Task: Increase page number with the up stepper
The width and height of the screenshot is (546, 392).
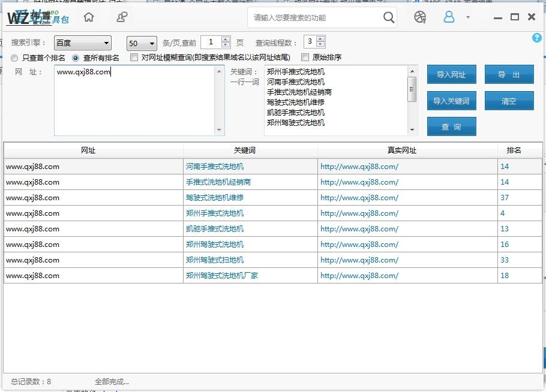Action: click(x=226, y=40)
